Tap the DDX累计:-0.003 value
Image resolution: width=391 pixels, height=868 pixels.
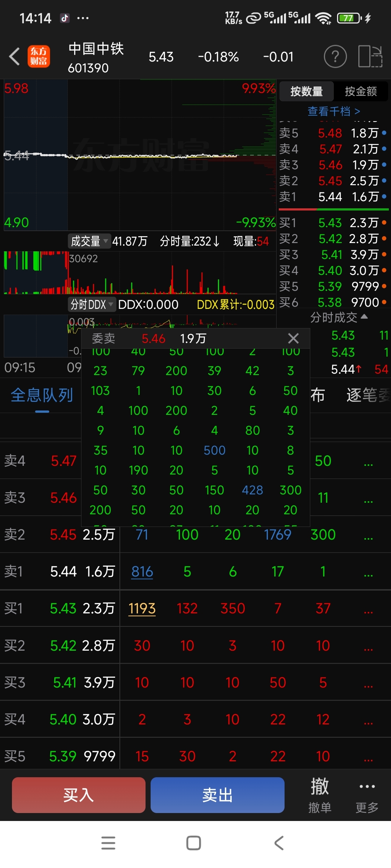click(x=236, y=305)
